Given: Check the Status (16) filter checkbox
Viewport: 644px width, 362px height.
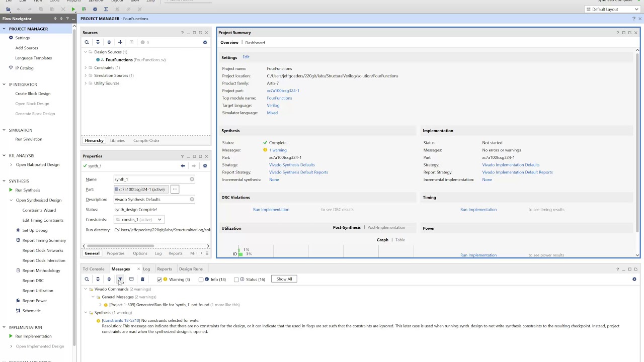Looking at the screenshot, I should click(236, 280).
